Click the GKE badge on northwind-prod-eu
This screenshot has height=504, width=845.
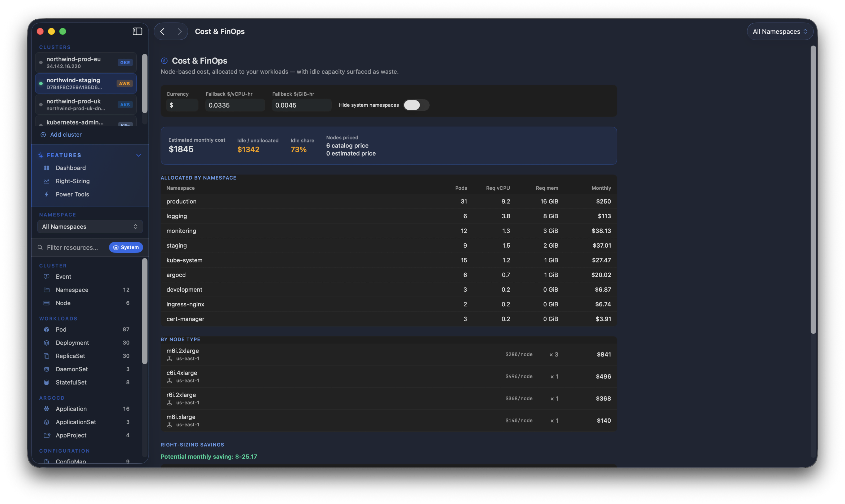point(125,63)
